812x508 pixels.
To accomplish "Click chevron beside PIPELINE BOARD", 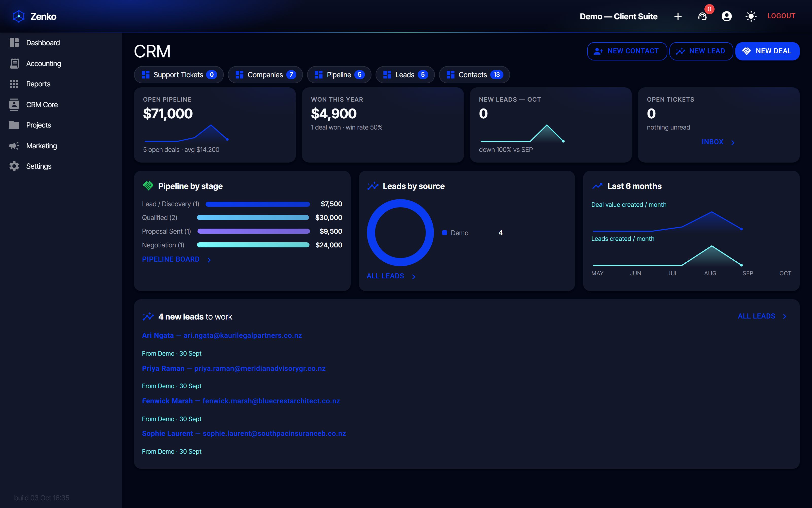I will click(x=209, y=260).
